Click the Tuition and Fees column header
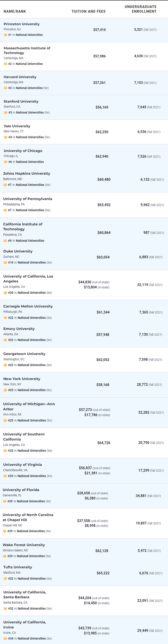Screen dimensions: 168x644 [x=88, y=12]
